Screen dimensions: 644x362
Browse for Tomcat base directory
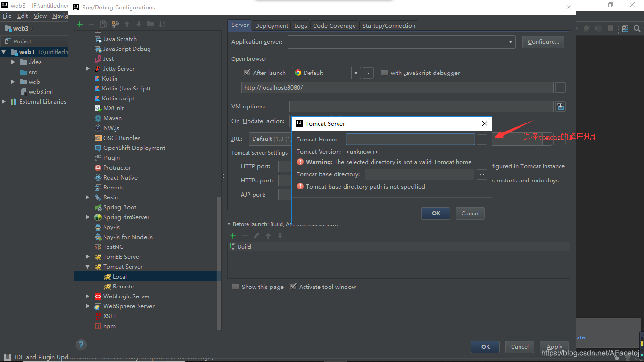(x=482, y=174)
